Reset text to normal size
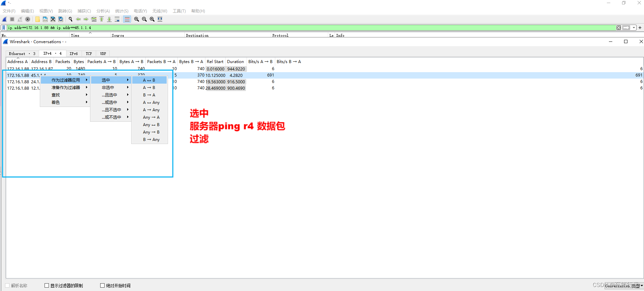This screenshot has height=291, width=644. click(152, 19)
